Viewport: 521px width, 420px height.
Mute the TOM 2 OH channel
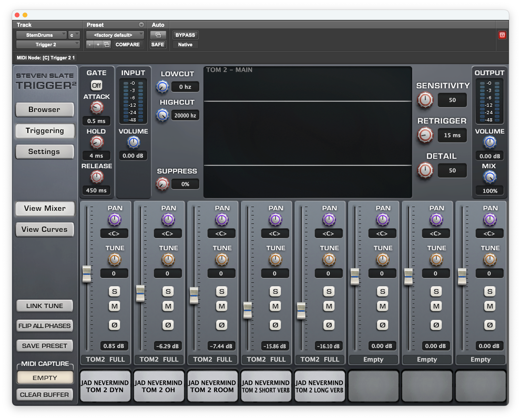[168, 306]
